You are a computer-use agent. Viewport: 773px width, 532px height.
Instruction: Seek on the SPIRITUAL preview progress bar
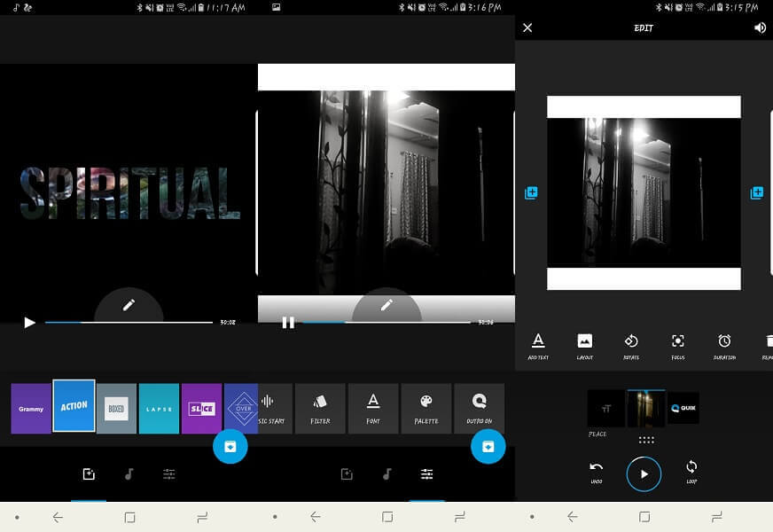(x=129, y=323)
